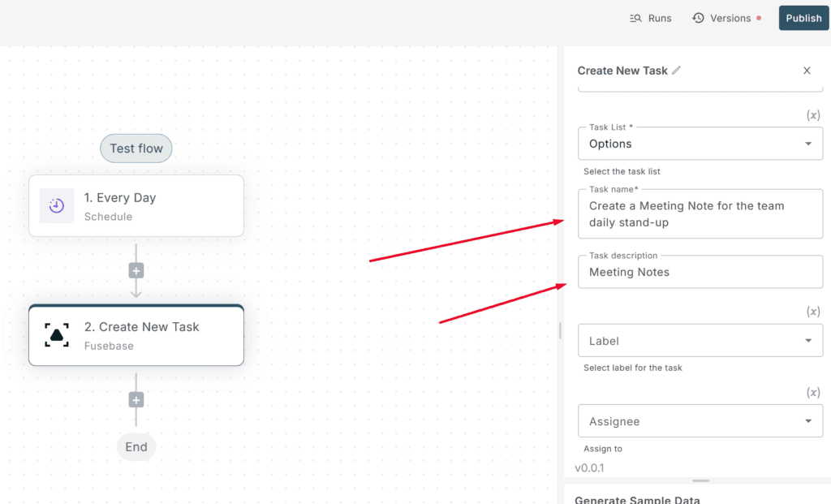Expand the Label dropdown

click(700, 340)
